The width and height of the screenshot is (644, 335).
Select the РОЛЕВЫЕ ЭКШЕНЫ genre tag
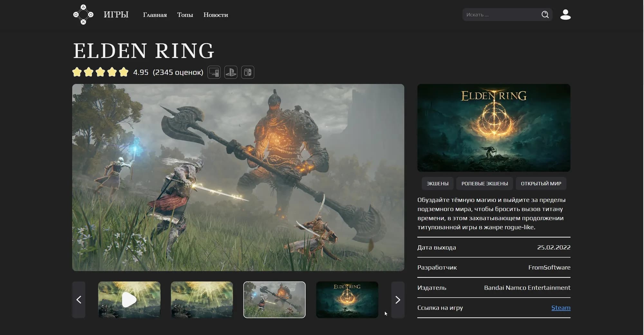pos(485,184)
